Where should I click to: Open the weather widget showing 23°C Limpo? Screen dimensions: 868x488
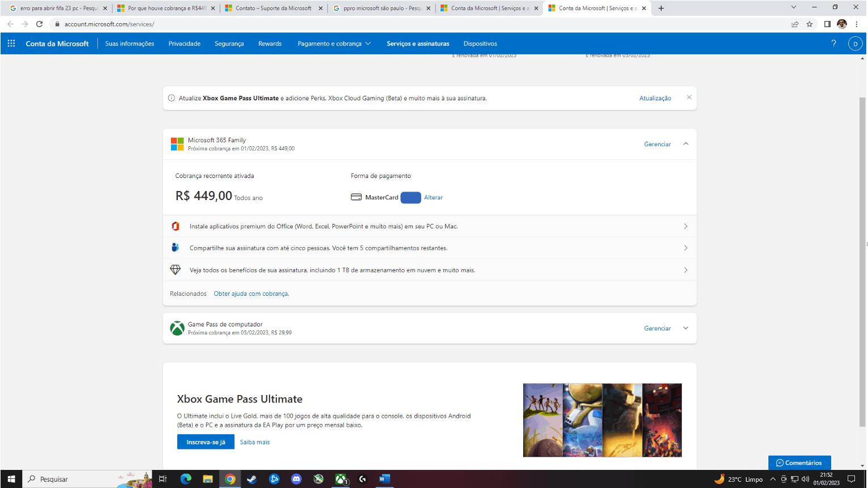738,479
